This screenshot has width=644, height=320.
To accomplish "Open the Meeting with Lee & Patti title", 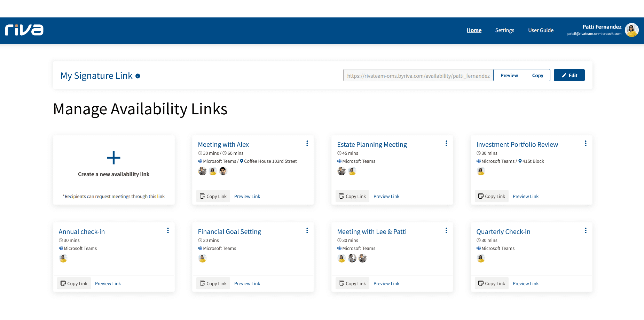I will tap(371, 231).
